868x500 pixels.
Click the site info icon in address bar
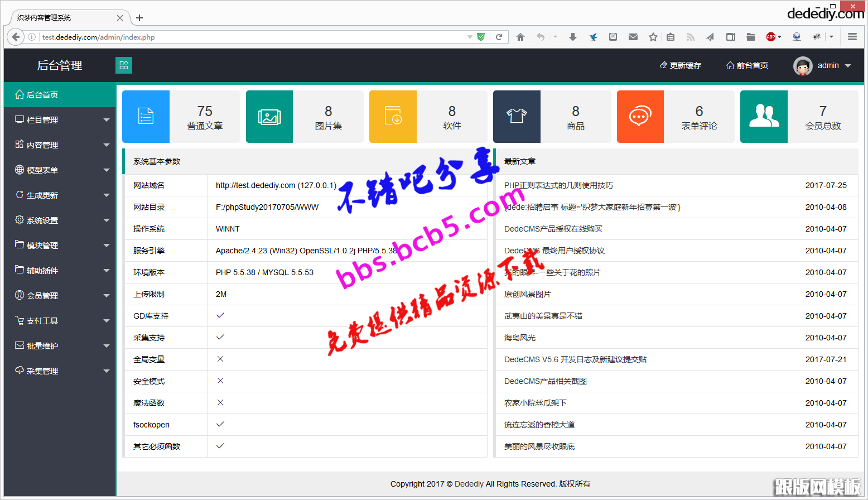[32, 37]
